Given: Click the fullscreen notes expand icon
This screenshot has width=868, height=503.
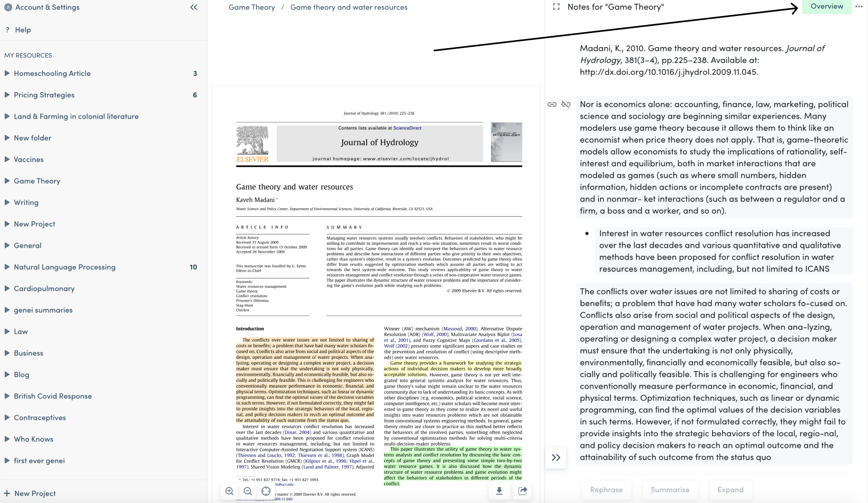Looking at the screenshot, I should (x=556, y=7).
